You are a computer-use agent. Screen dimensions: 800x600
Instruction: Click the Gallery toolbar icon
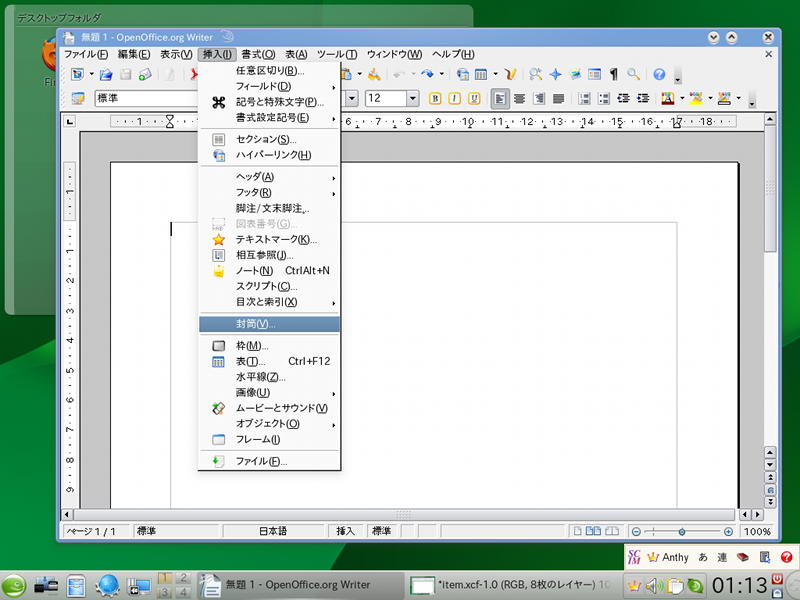point(575,74)
